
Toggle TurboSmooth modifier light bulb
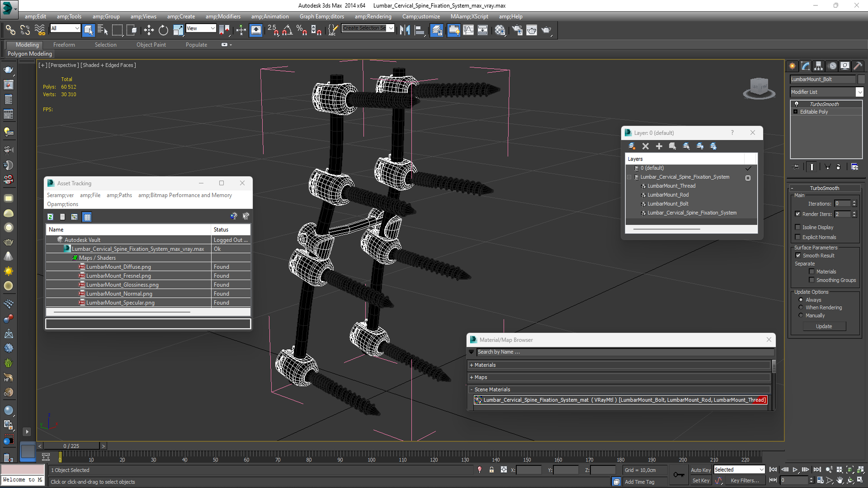797,104
